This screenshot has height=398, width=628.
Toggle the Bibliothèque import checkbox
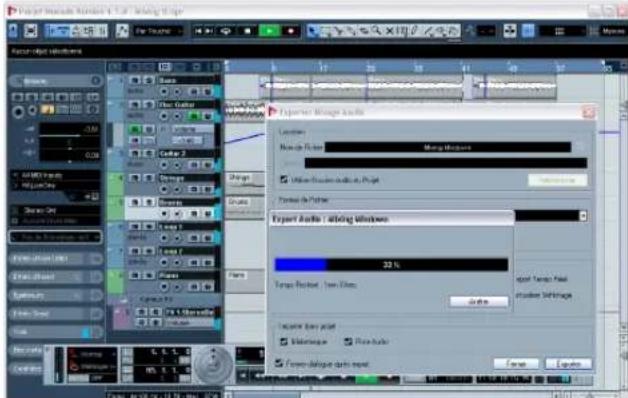click(x=284, y=342)
